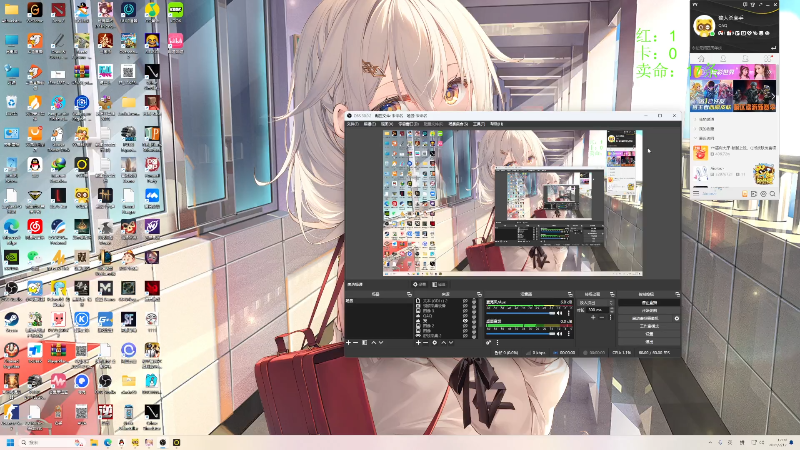Screen dimensions: 800x450
Task: Select the WeChat desktop icon
Action: pos(35,259)
